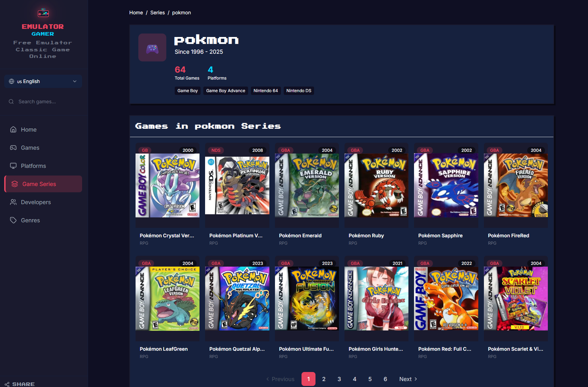Click the Share icon at bottom left

(x=8, y=384)
